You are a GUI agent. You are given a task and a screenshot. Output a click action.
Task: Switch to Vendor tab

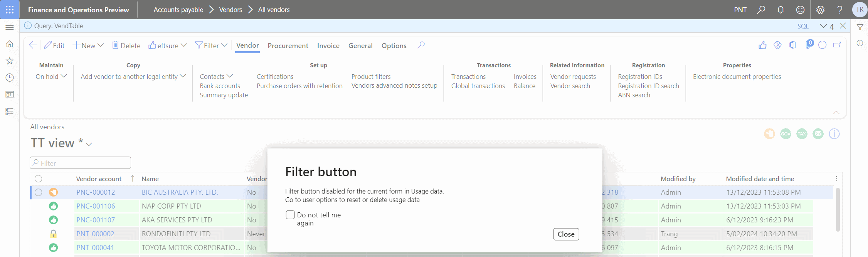tap(247, 45)
